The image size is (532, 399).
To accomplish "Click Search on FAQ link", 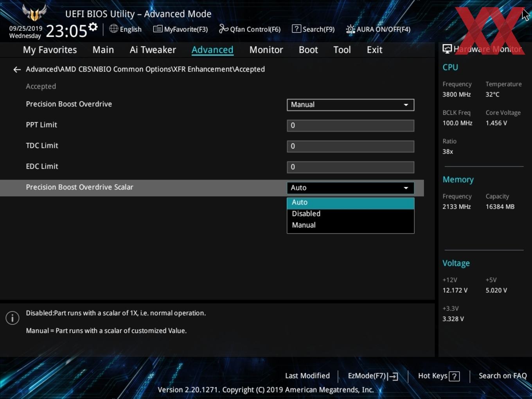I will [503, 376].
